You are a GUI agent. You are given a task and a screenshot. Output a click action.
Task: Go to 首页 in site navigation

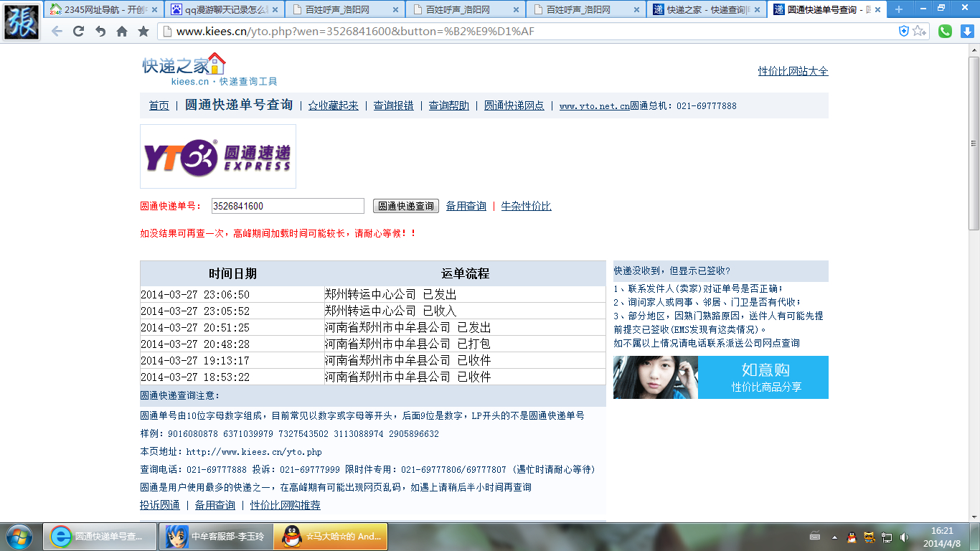tap(159, 105)
